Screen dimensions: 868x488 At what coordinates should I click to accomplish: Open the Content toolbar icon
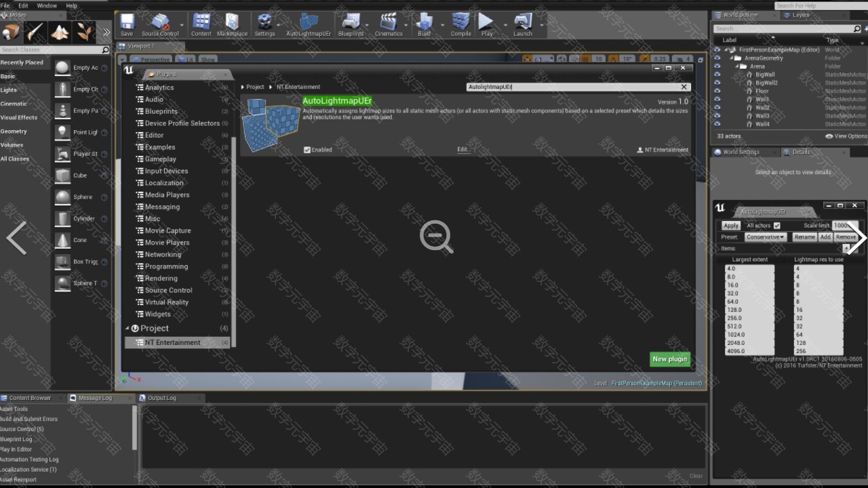click(x=201, y=23)
